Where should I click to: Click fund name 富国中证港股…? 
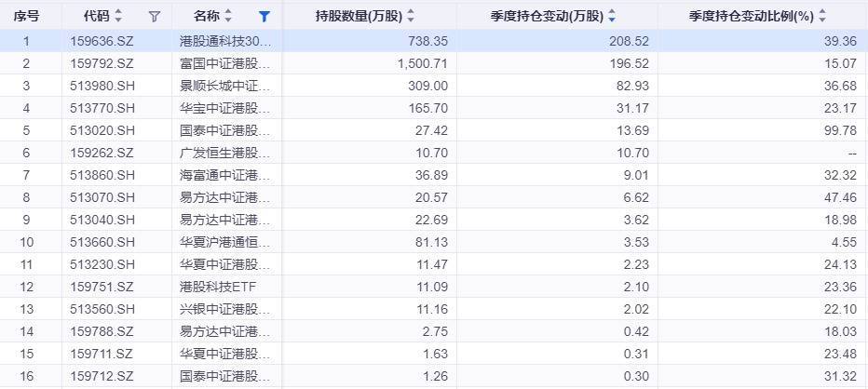pos(226,63)
